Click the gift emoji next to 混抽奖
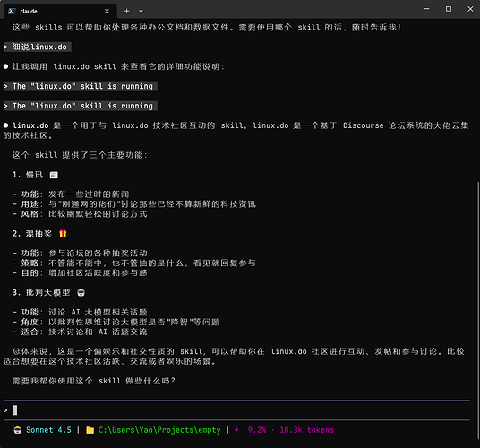 (63, 234)
